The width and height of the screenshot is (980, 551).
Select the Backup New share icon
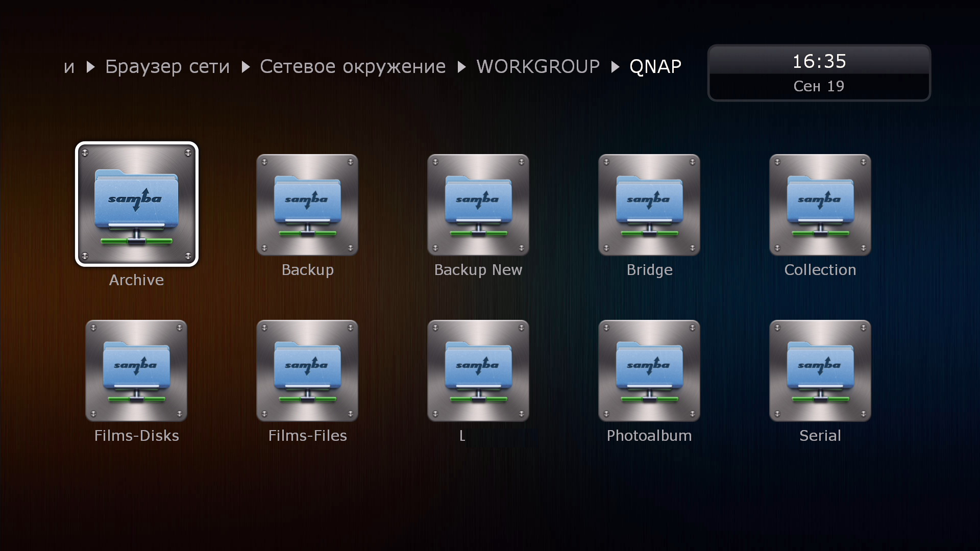(478, 205)
